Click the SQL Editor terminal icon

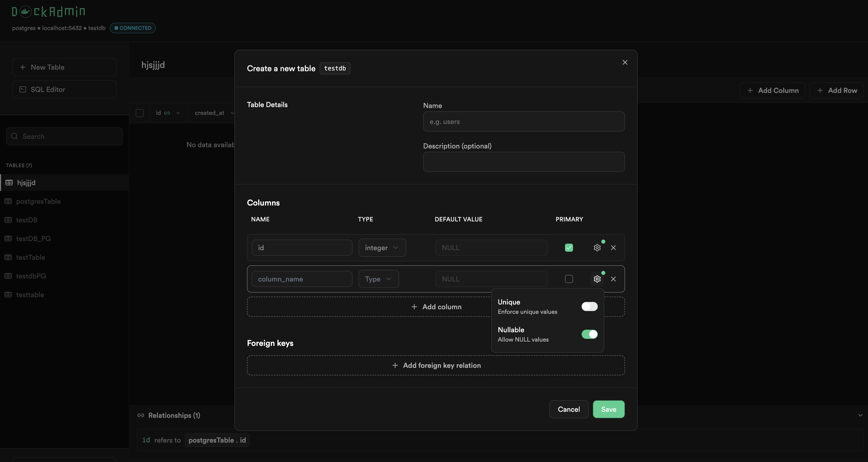point(22,89)
